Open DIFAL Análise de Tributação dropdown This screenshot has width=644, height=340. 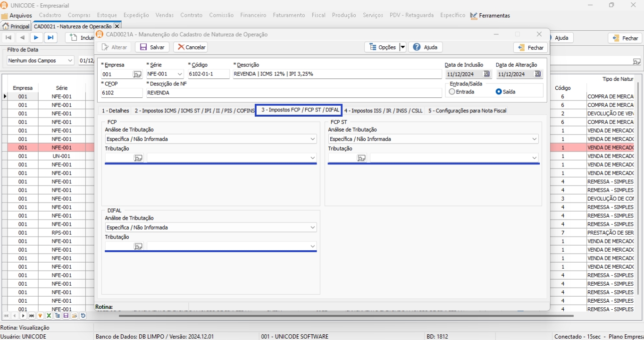click(x=312, y=228)
